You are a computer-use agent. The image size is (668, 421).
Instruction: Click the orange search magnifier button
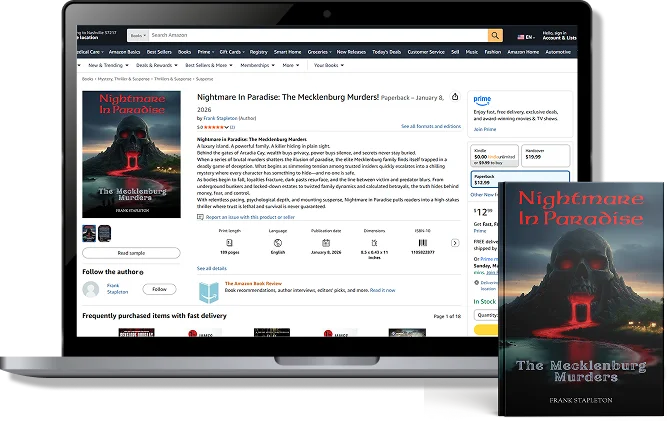(x=495, y=35)
